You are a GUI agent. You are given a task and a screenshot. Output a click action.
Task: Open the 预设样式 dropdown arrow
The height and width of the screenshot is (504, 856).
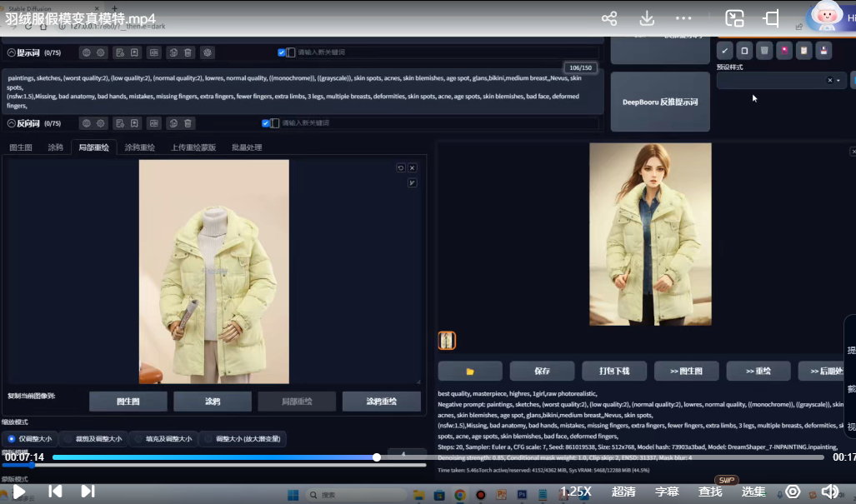[x=838, y=81]
